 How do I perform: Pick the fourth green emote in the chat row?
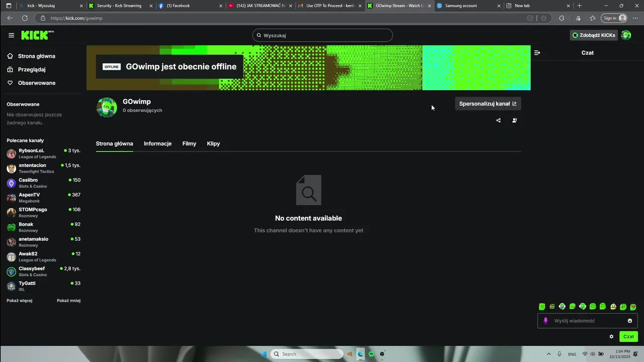click(573, 307)
